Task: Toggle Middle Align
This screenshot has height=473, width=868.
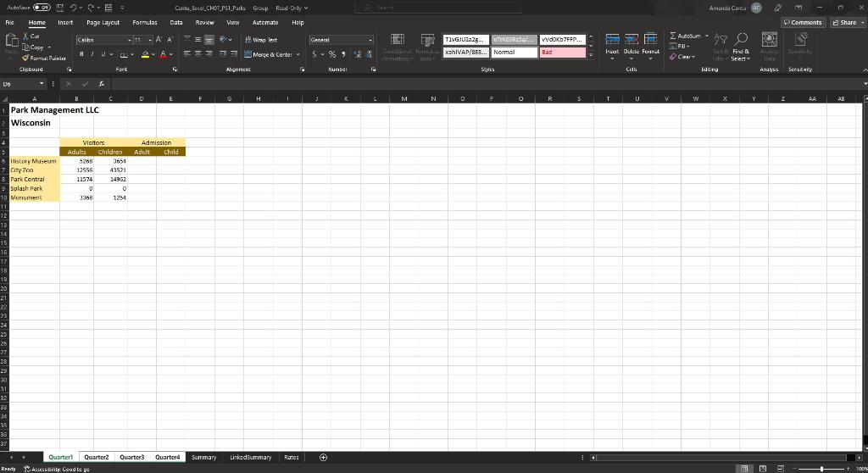Action: [198, 39]
